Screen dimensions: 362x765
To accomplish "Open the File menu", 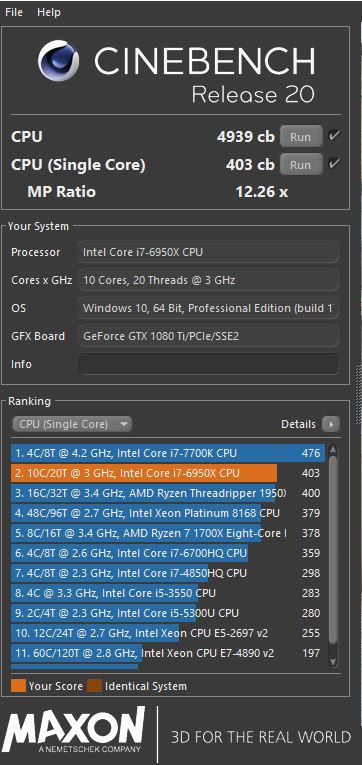I will point(14,12).
